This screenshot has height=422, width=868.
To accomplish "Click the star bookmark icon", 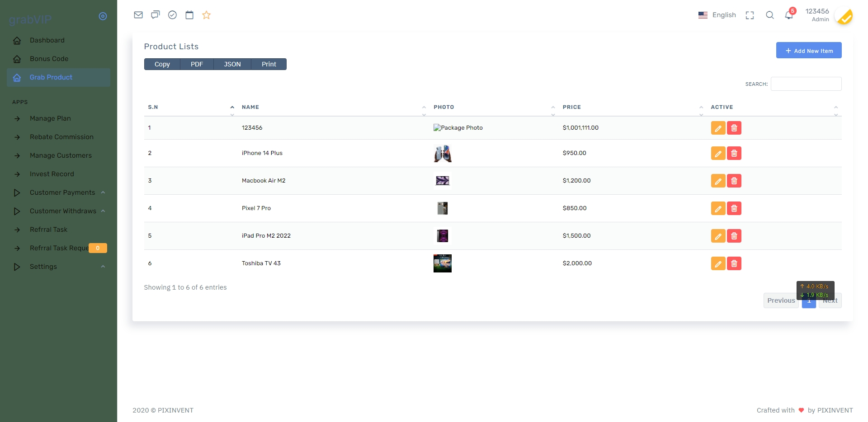I will (207, 15).
